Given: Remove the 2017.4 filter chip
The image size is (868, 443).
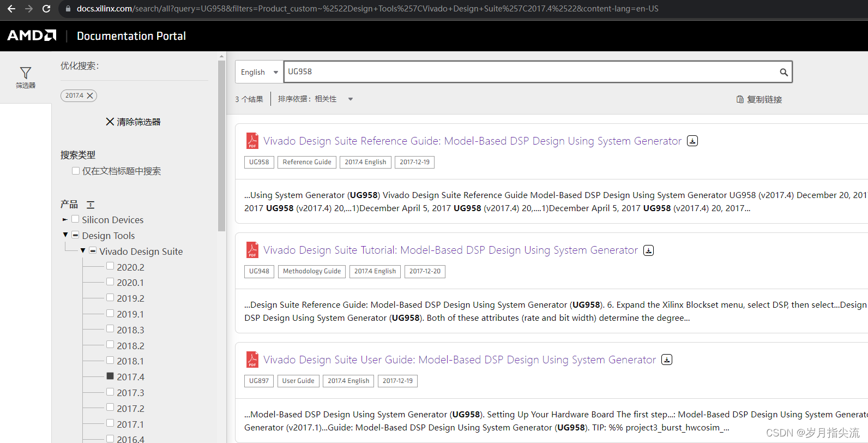Looking at the screenshot, I should point(90,95).
